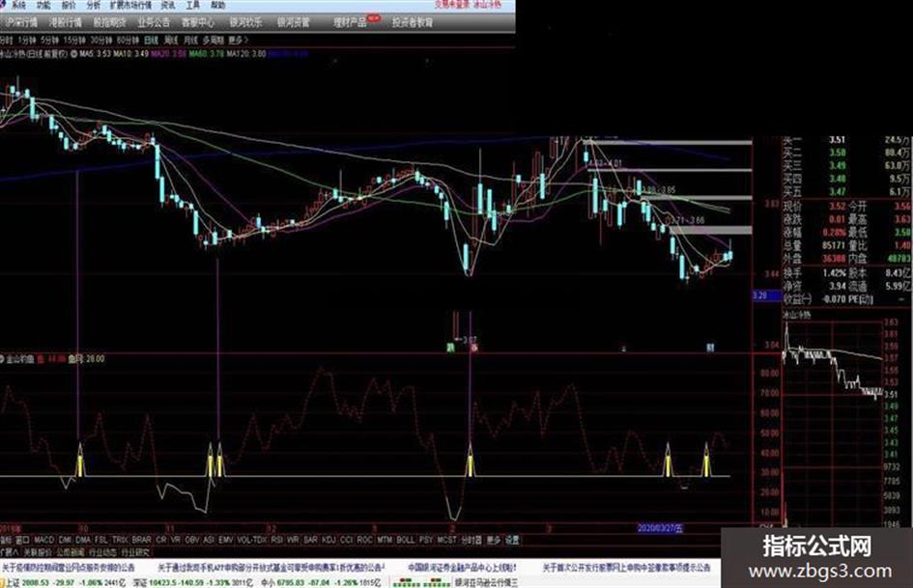Switch indicator to KDJ
Image resolution: width=913 pixels, height=588 pixels.
click(x=329, y=541)
